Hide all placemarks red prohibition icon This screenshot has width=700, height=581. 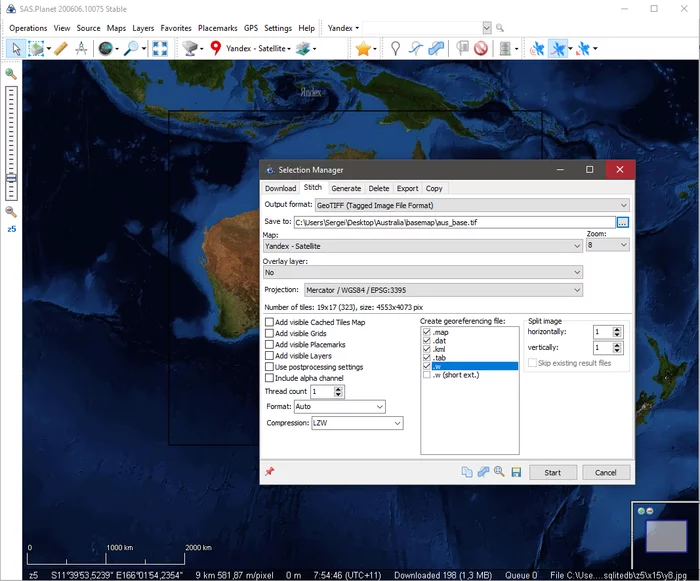click(x=481, y=48)
